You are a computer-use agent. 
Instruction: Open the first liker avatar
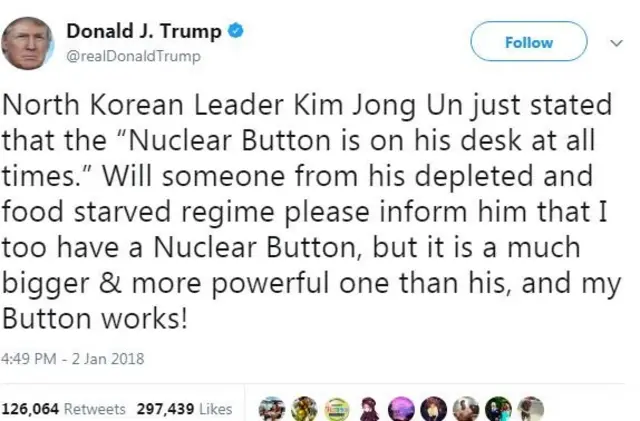272,409
